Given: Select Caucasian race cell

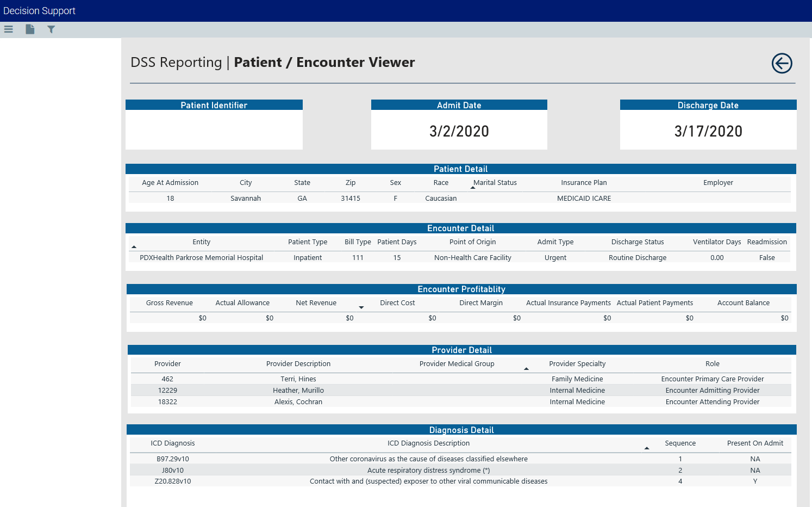Looking at the screenshot, I should pyautogui.click(x=441, y=199).
